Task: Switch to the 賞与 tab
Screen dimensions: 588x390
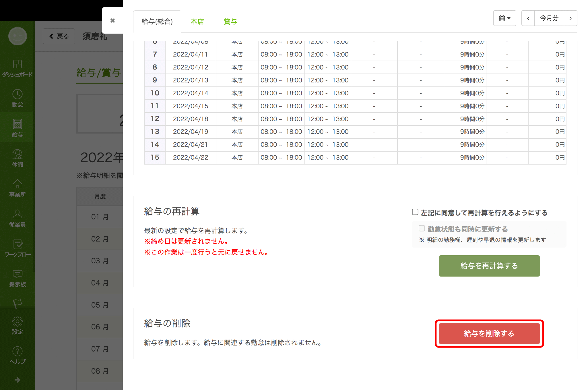Action: point(230,22)
